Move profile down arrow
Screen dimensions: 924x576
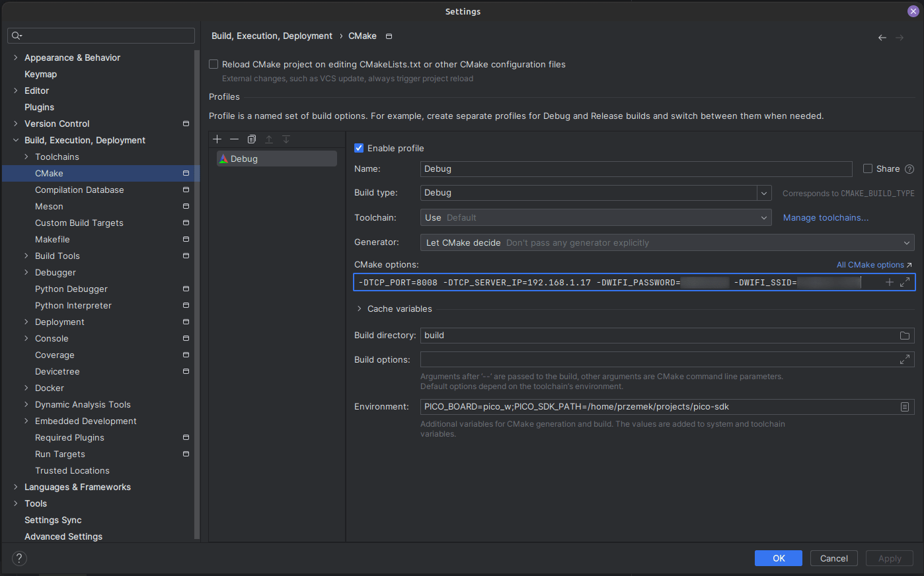coord(286,139)
